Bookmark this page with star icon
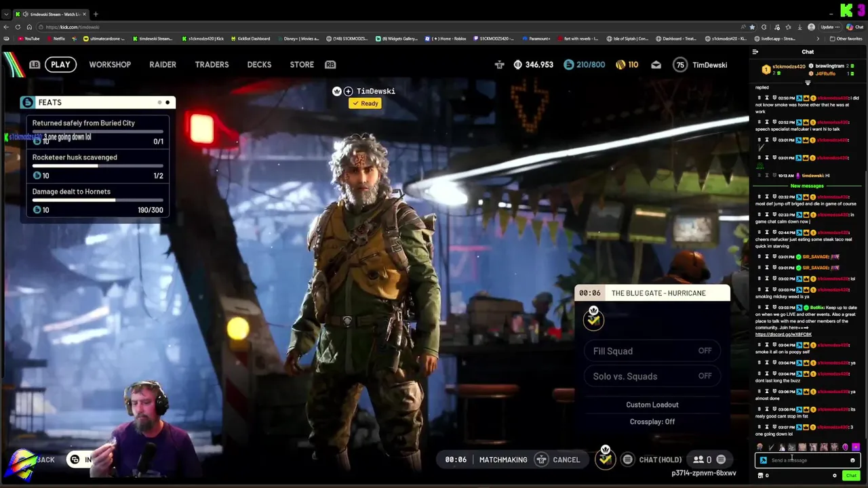868x488 pixels. coord(752,27)
